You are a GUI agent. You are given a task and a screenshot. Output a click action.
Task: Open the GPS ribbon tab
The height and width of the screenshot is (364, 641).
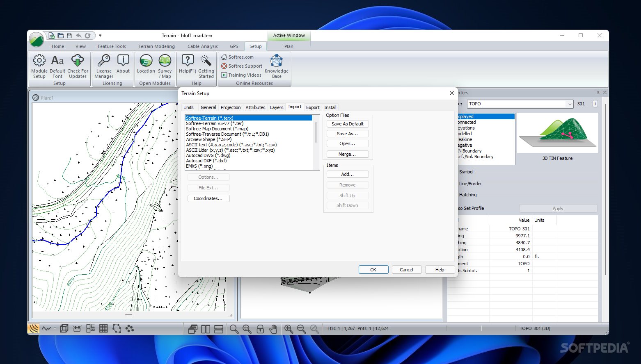(x=234, y=46)
